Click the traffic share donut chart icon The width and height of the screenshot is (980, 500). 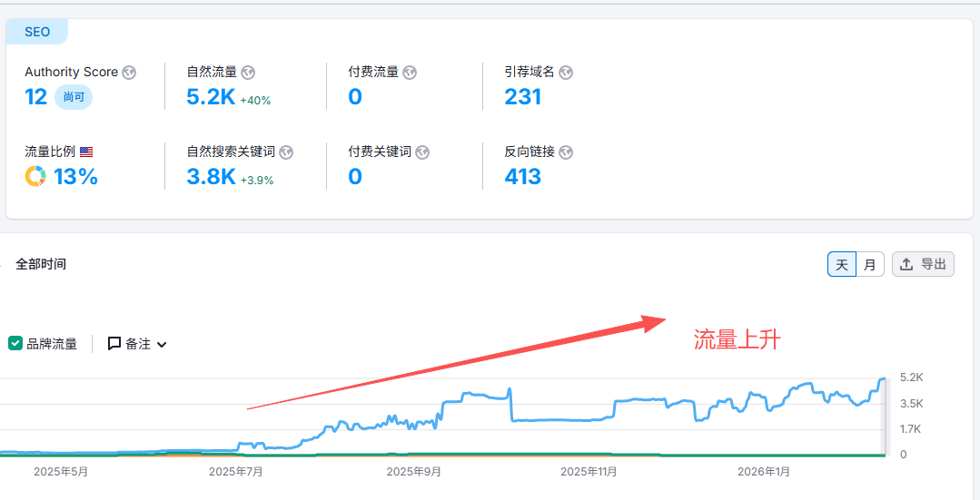click(35, 177)
